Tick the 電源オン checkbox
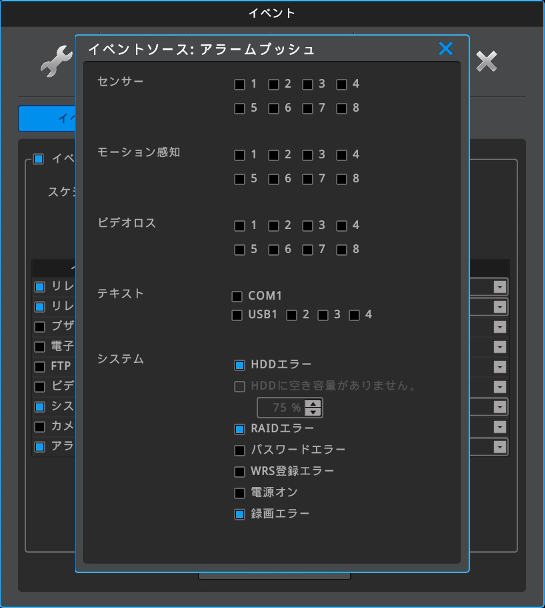 pyautogui.click(x=240, y=493)
